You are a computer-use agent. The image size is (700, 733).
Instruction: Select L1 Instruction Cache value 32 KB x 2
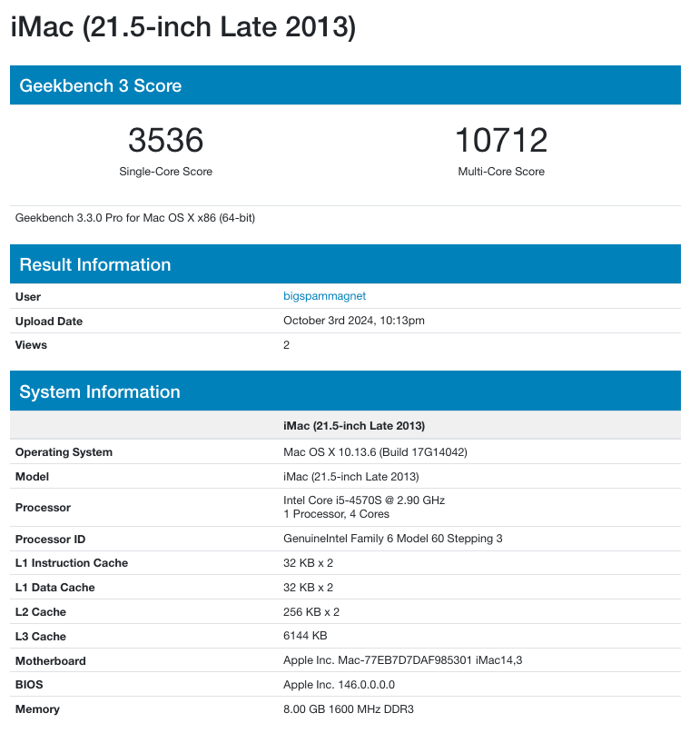click(309, 563)
